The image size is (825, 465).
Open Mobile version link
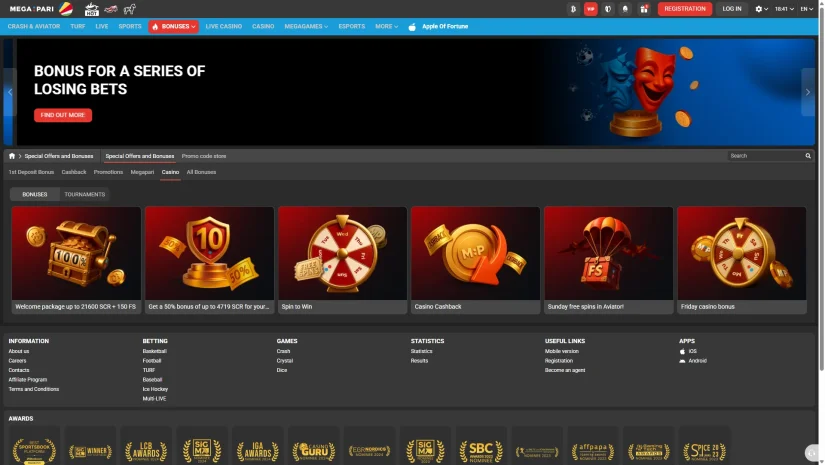[561, 351]
